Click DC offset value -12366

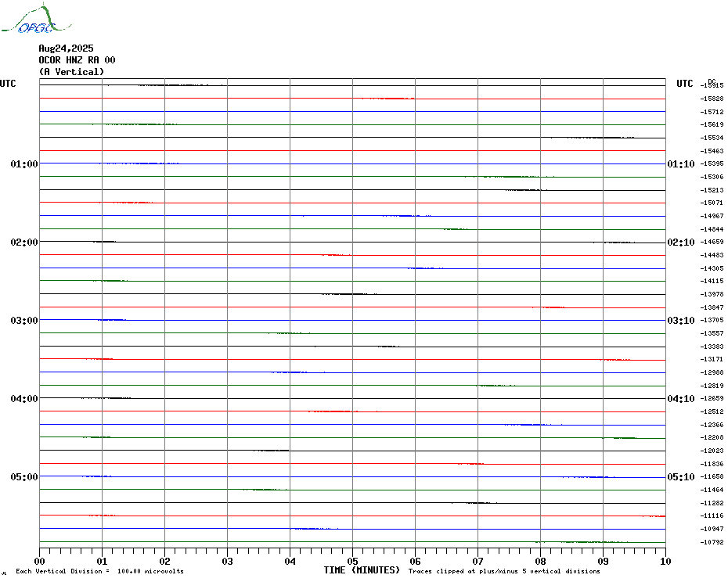tap(712, 425)
